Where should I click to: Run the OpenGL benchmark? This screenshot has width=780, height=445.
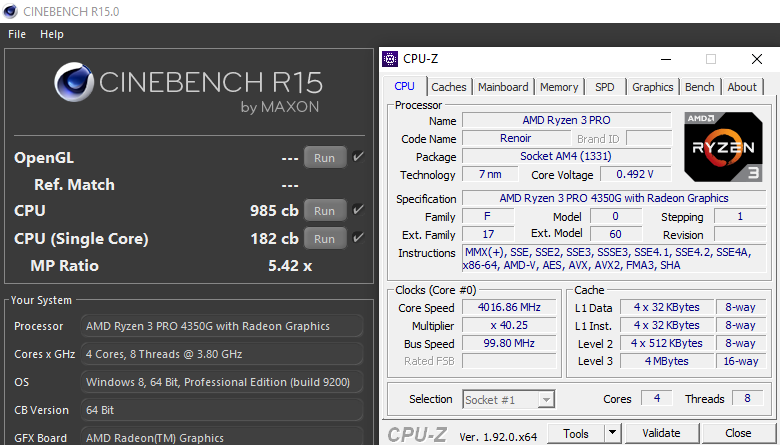pos(324,158)
